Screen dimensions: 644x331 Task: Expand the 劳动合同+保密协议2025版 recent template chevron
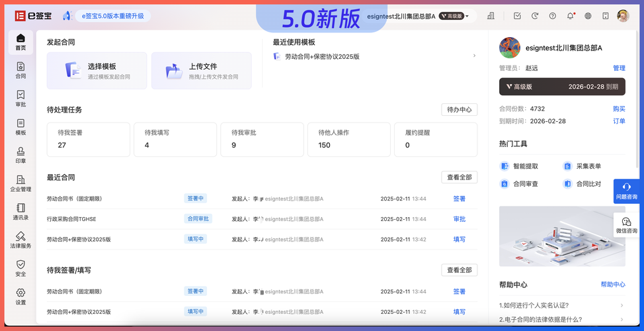point(474,56)
